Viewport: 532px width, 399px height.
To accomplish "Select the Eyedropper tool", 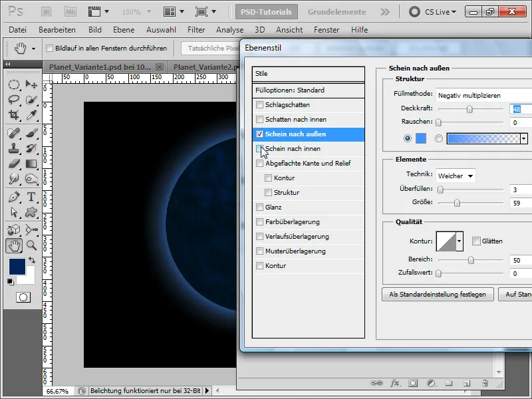I will (31, 115).
